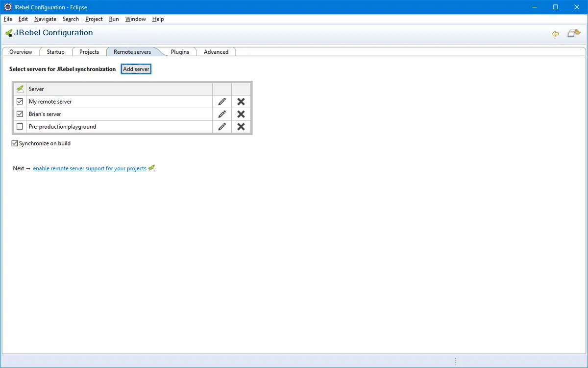This screenshot has width=588, height=368.
Task: Switch to the Projects tab
Action: click(x=89, y=52)
